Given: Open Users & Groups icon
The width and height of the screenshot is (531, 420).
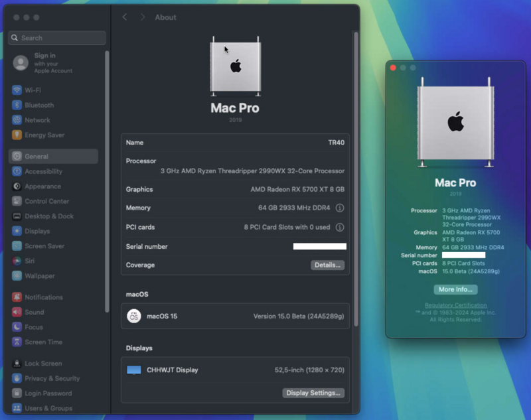Looking at the screenshot, I should [17, 408].
